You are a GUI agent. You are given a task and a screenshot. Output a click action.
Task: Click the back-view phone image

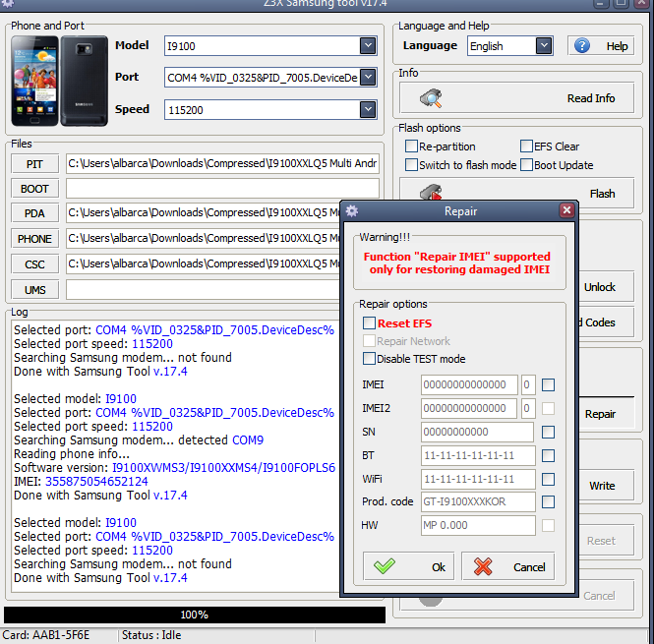[x=85, y=81]
